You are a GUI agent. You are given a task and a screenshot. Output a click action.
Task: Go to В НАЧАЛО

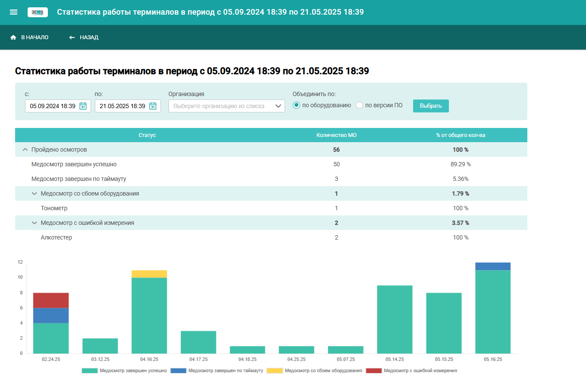click(29, 37)
